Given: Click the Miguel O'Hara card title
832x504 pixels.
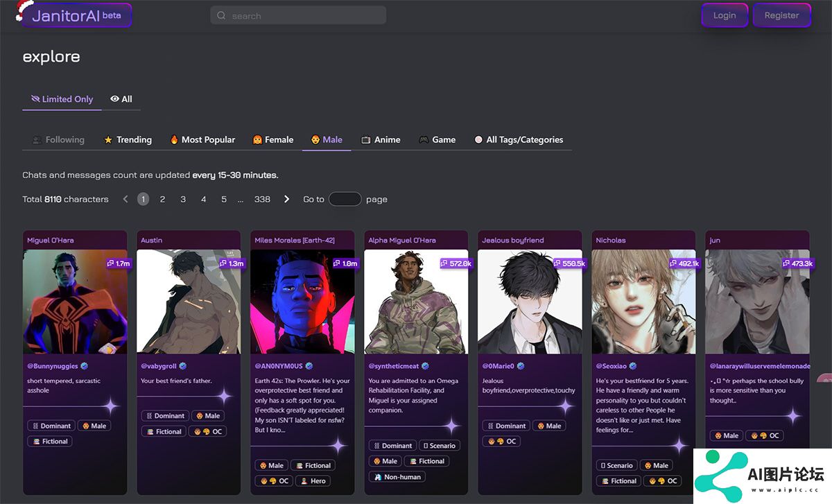Looking at the screenshot, I should [51, 240].
